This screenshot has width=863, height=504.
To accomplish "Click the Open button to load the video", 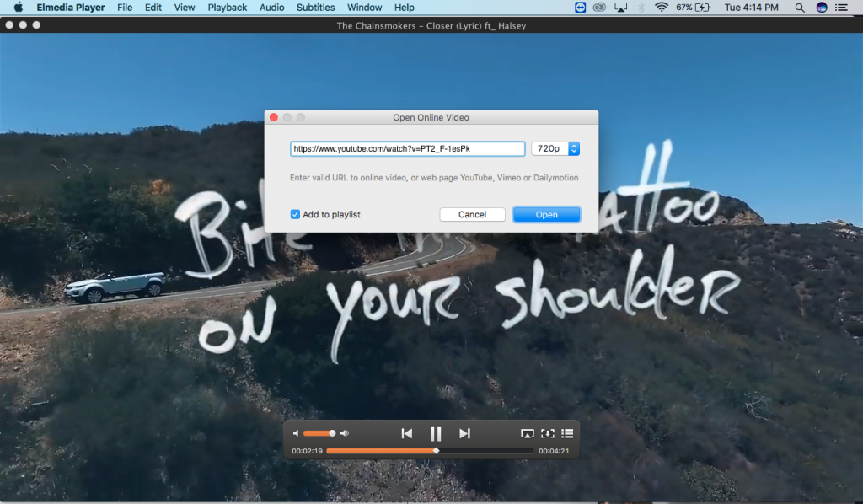I will tap(546, 214).
